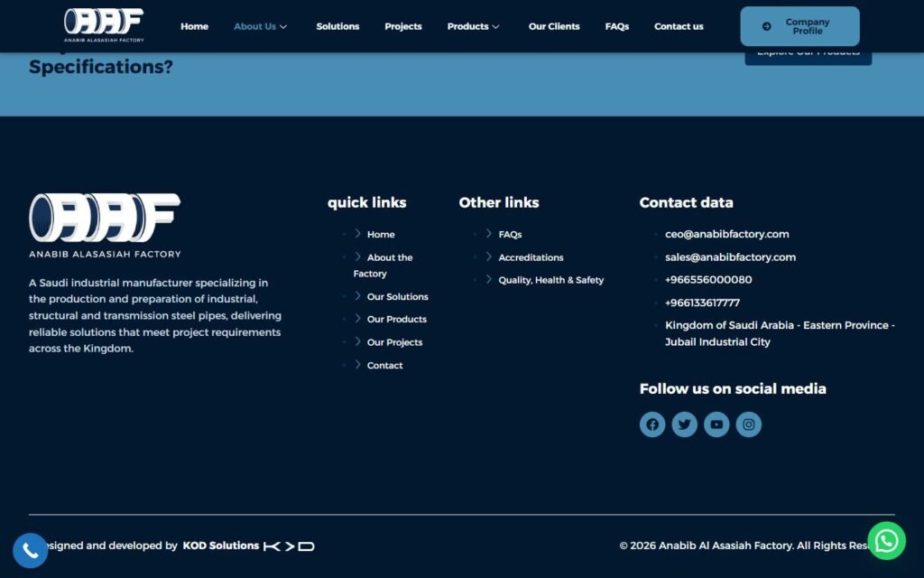
Task: Call the number +966133617777
Action: (x=702, y=303)
